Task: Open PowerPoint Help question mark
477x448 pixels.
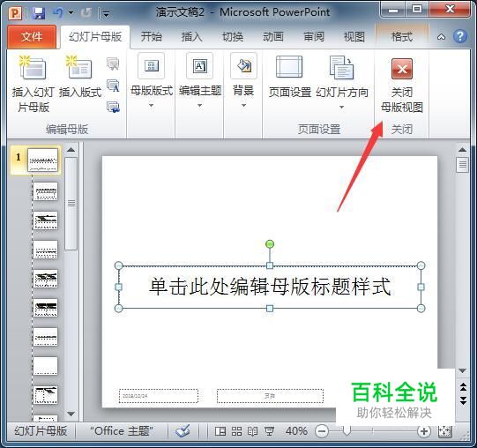Action: [460, 36]
